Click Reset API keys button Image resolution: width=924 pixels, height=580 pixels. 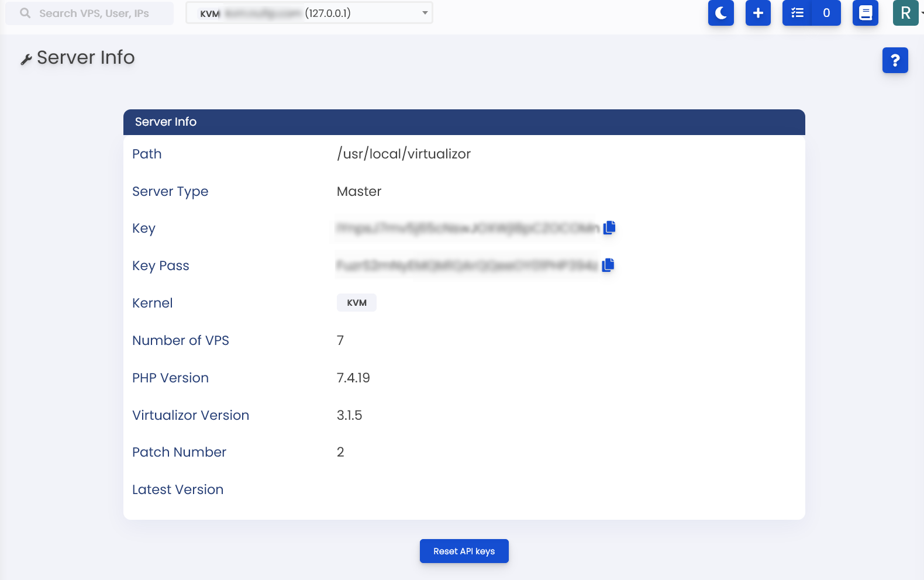464,551
